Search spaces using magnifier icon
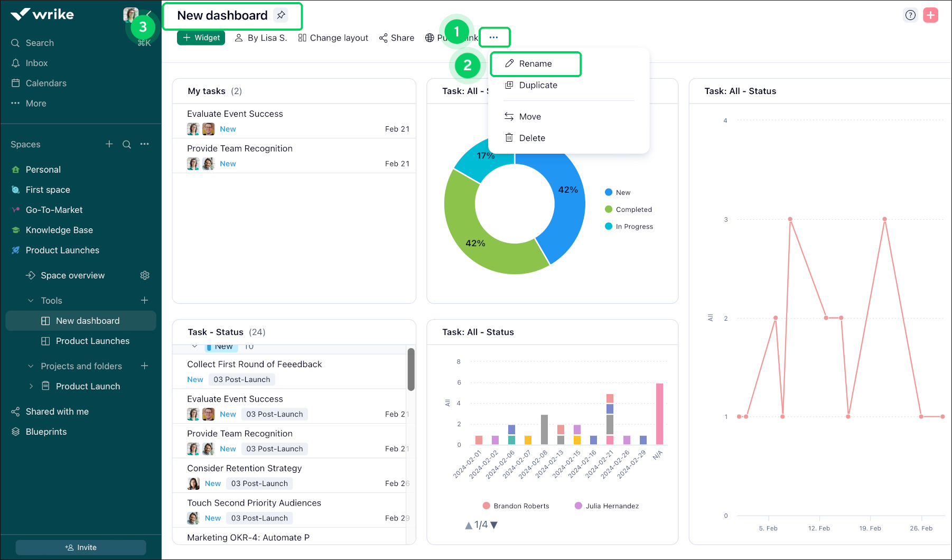 pyautogui.click(x=127, y=144)
